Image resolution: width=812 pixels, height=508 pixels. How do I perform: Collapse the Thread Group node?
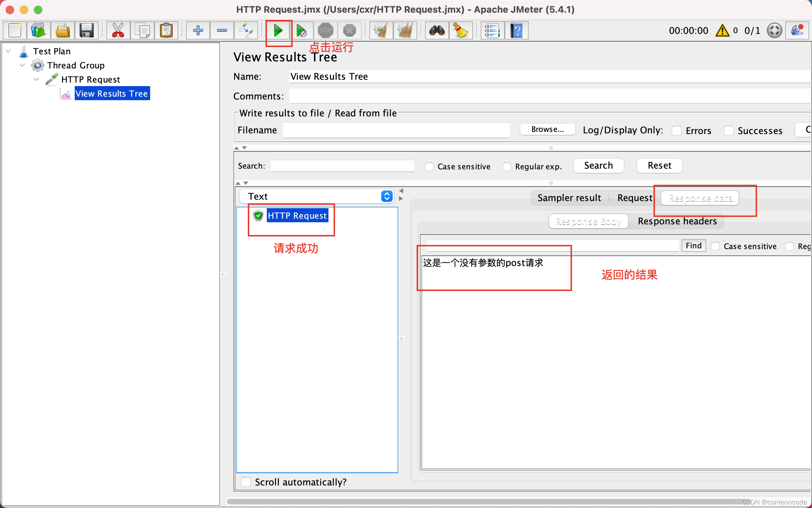[22, 65]
